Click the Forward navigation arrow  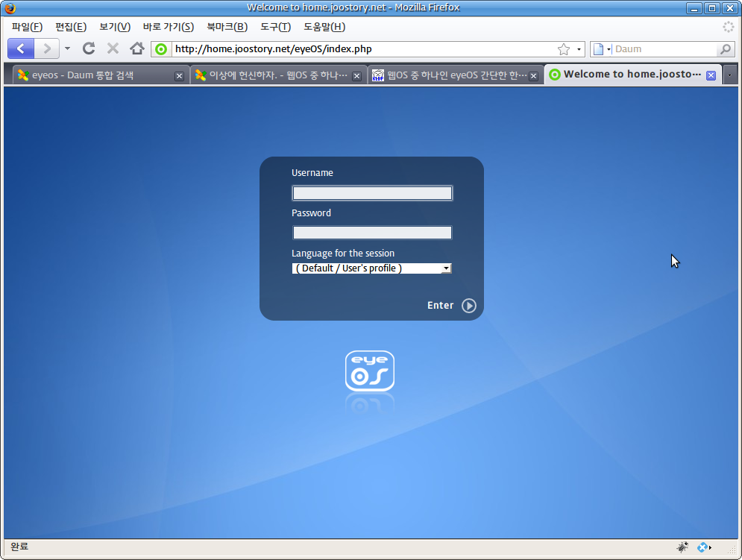click(x=46, y=48)
